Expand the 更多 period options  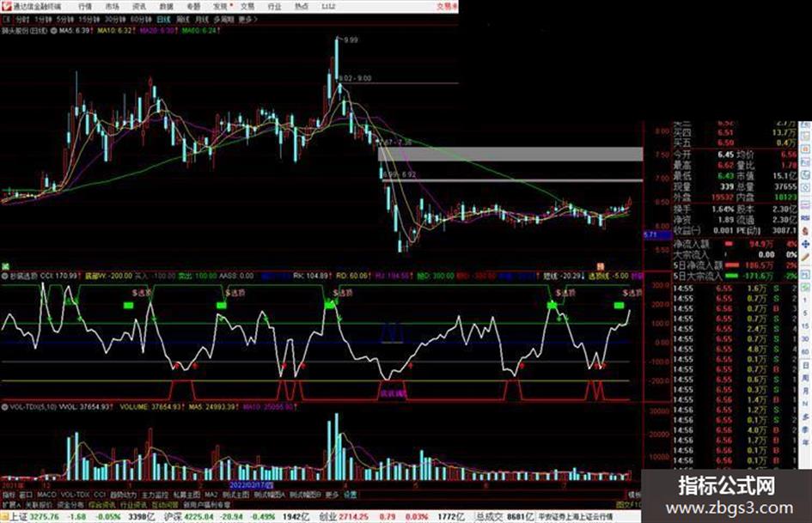tap(247, 19)
